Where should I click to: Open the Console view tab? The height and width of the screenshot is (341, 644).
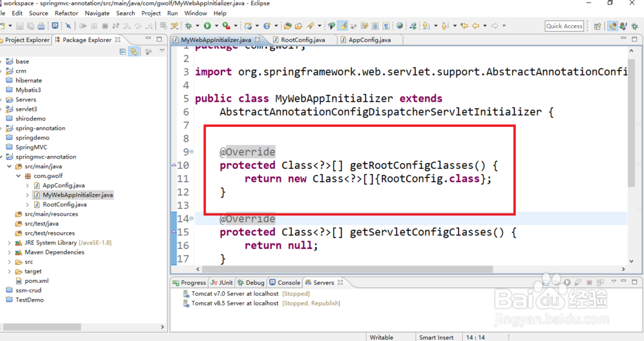click(285, 282)
